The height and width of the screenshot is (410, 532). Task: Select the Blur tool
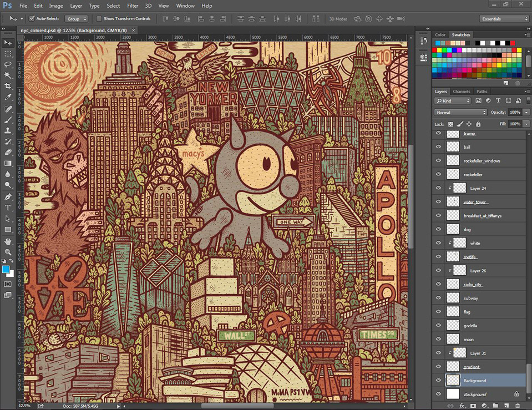(x=7, y=174)
